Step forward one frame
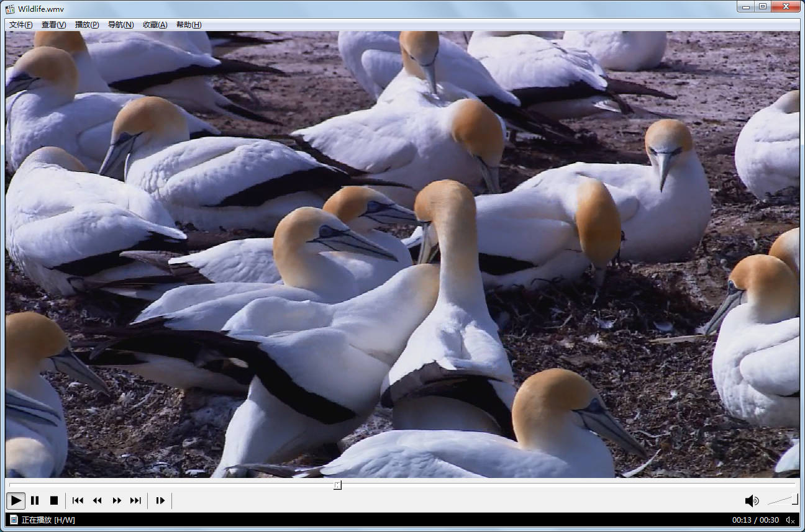This screenshot has width=805, height=532. tap(160, 500)
